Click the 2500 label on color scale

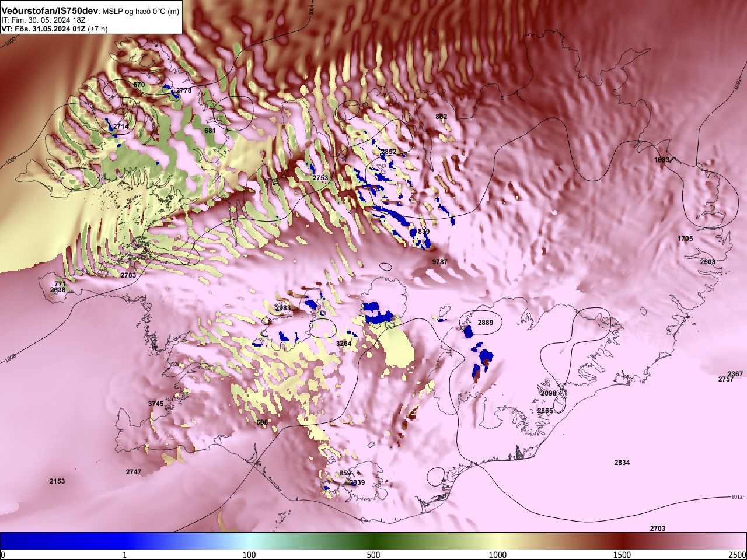coord(737,555)
